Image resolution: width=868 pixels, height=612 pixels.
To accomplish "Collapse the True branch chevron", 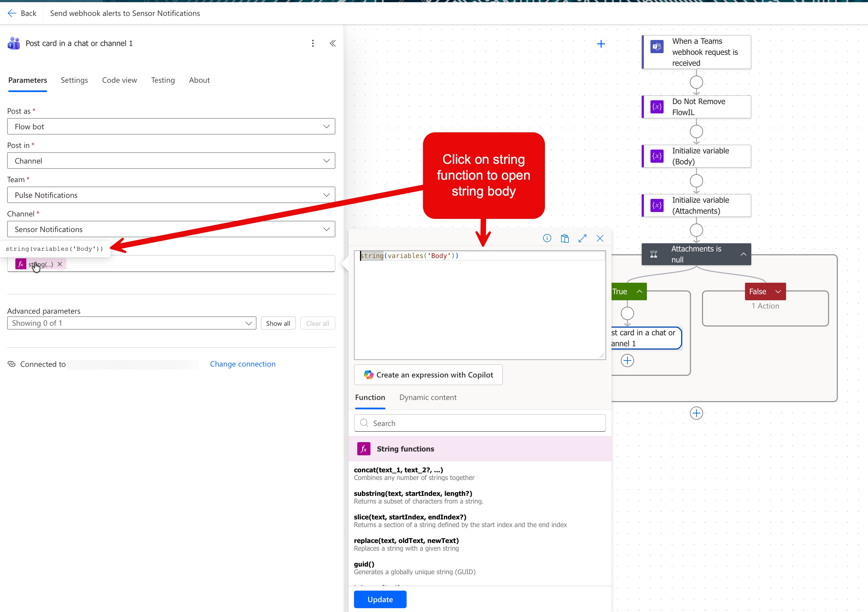I will 639,291.
